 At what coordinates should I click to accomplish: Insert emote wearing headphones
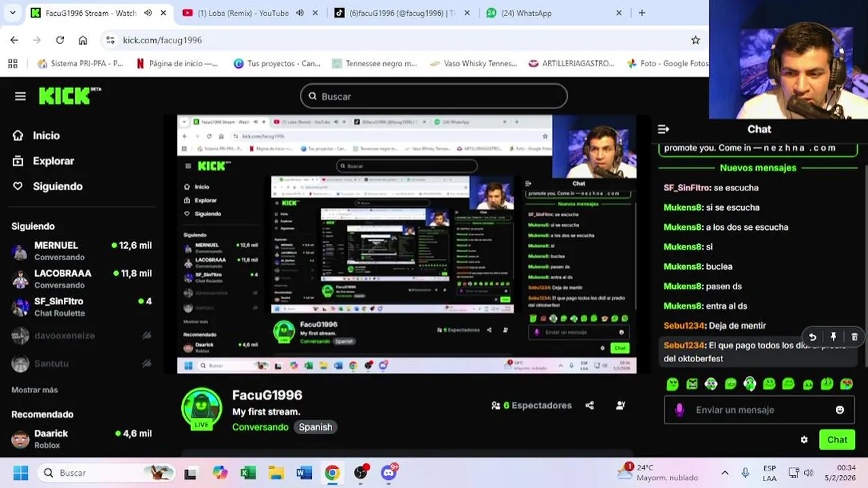pos(749,384)
